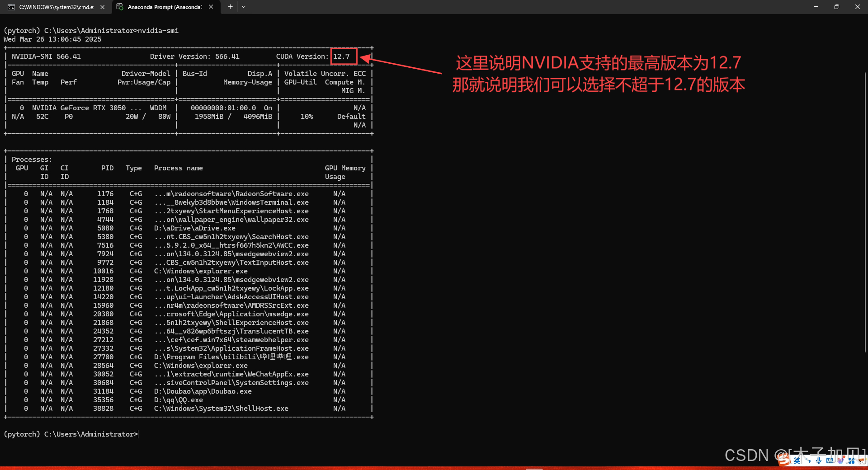
Task: Click the SearchHost.exe process name
Action: click(x=231, y=237)
